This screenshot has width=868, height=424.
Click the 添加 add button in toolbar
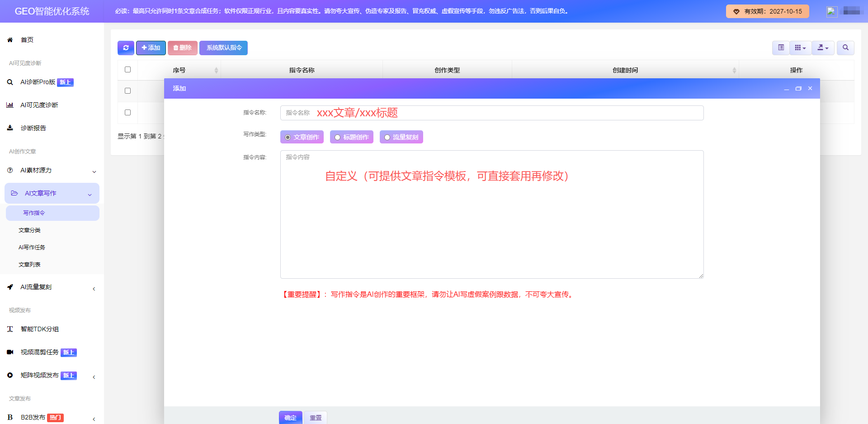click(151, 48)
